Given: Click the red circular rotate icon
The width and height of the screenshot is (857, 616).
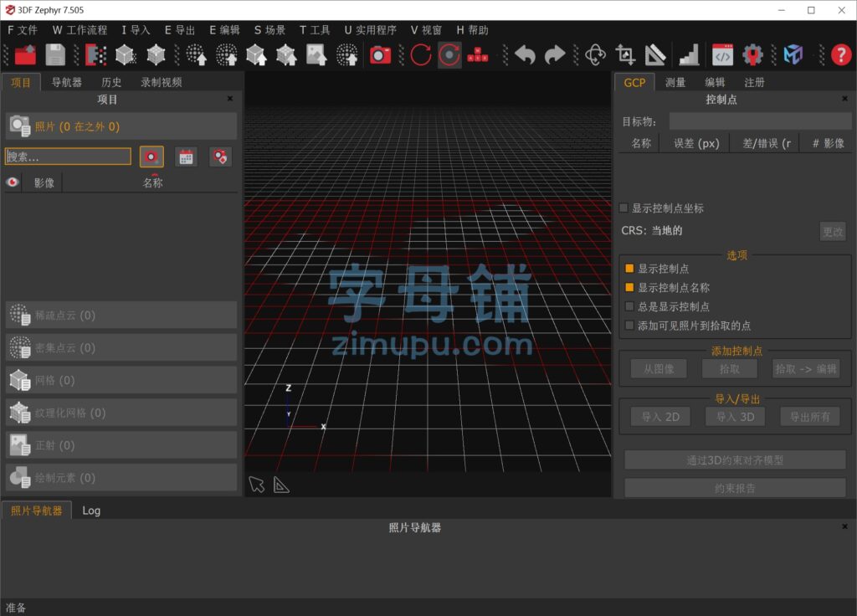Looking at the screenshot, I should (x=421, y=54).
